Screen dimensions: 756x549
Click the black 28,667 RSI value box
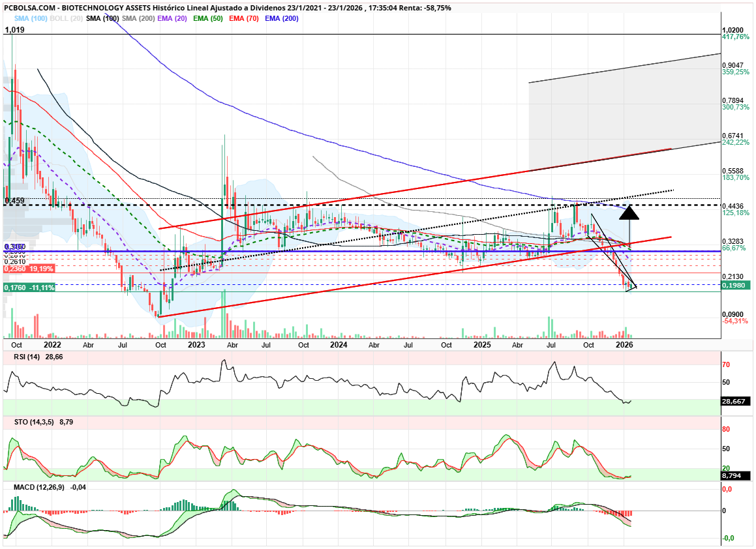click(736, 401)
